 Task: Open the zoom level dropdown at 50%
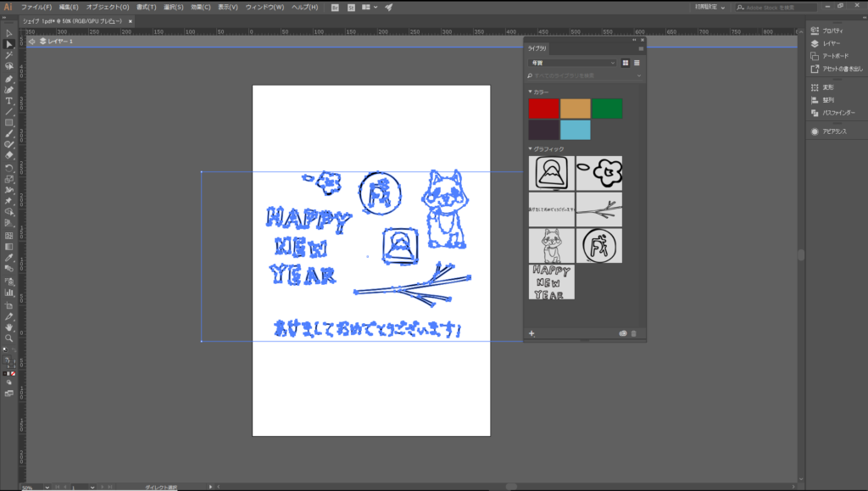point(47,487)
